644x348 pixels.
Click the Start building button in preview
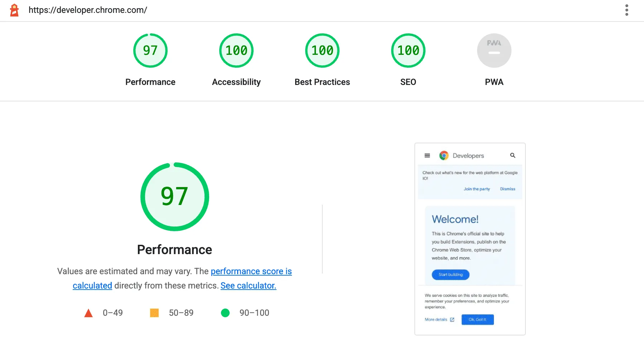451,275
